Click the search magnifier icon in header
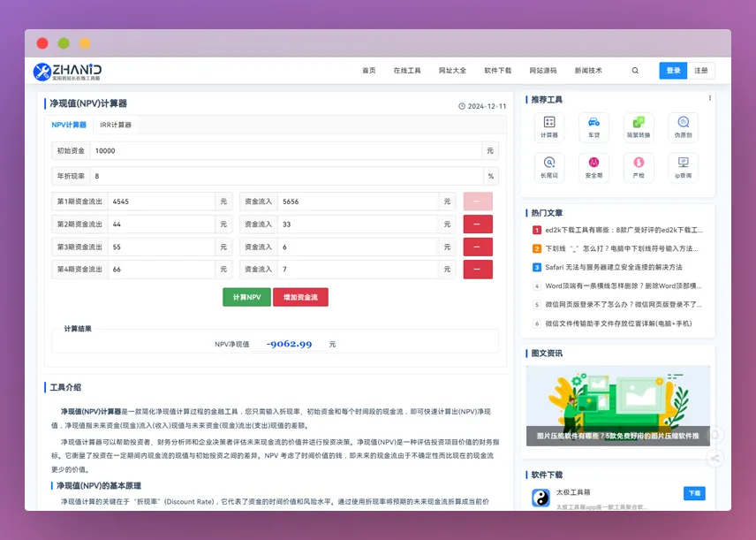The width and height of the screenshot is (756, 540). coord(635,71)
